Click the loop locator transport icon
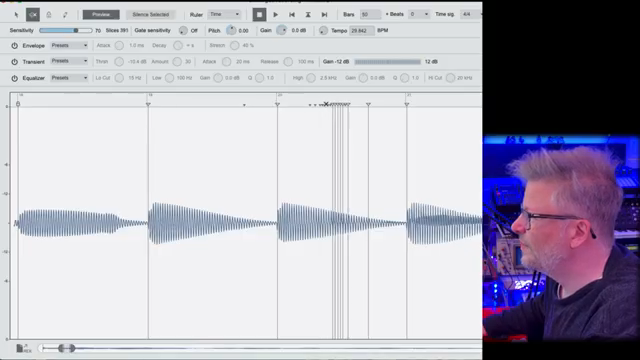640x360 pixels. tap(308, 15)
